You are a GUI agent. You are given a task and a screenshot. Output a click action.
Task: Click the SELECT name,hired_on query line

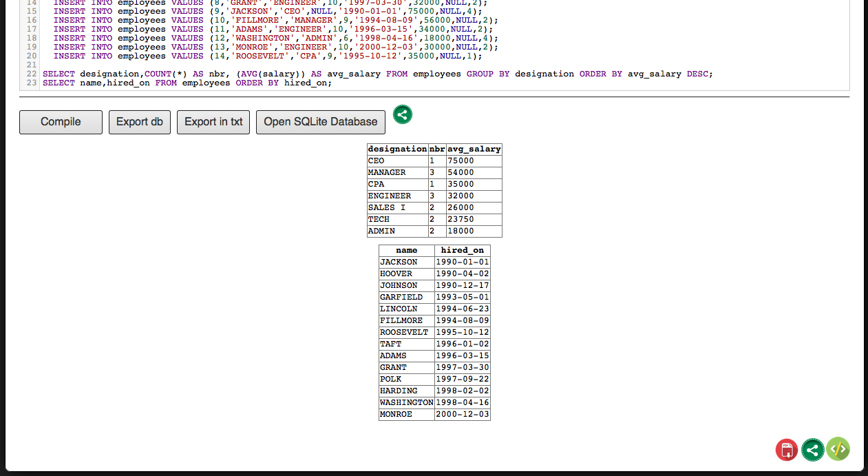pos(187,83)
